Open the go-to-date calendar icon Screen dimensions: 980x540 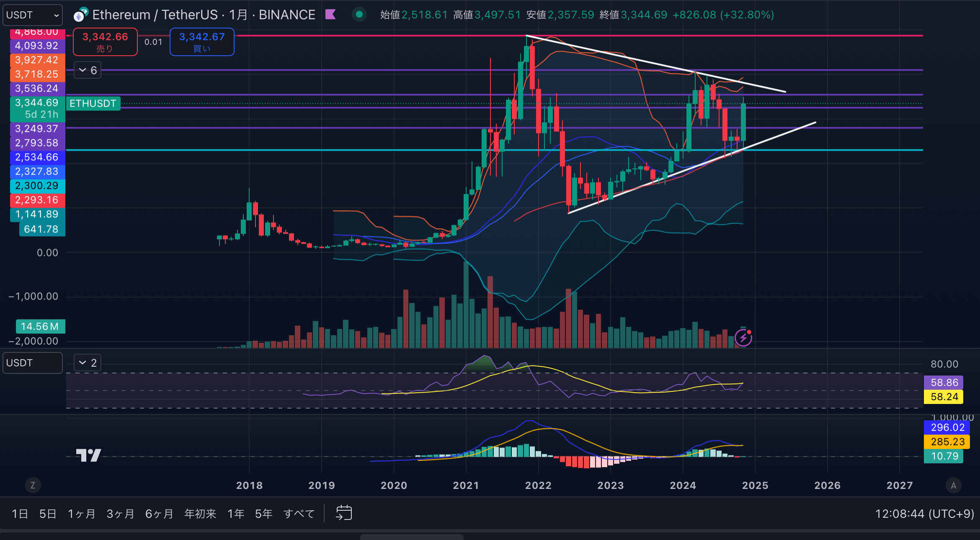[344, 513]
